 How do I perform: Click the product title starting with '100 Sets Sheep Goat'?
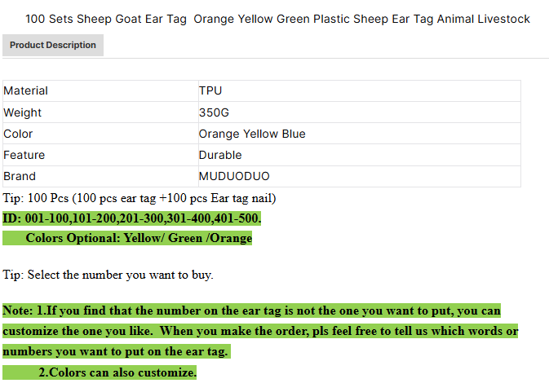277,19
